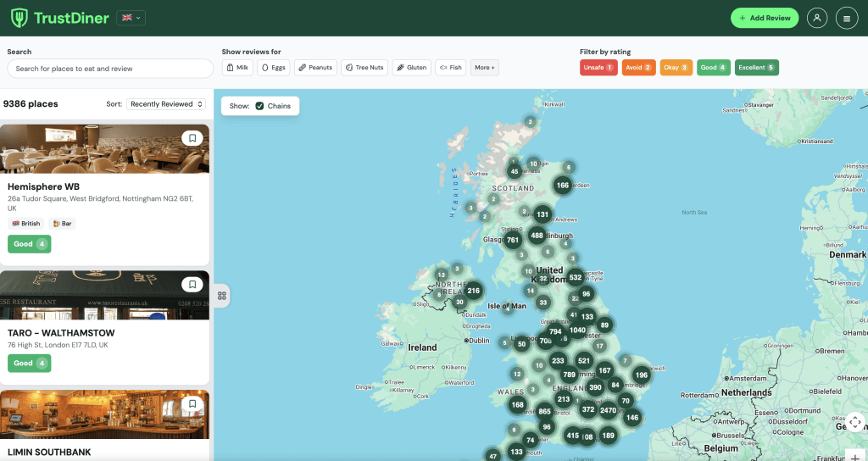Open the 865 cluster near Bristol

pyautogui.click(x=545, y=411)
